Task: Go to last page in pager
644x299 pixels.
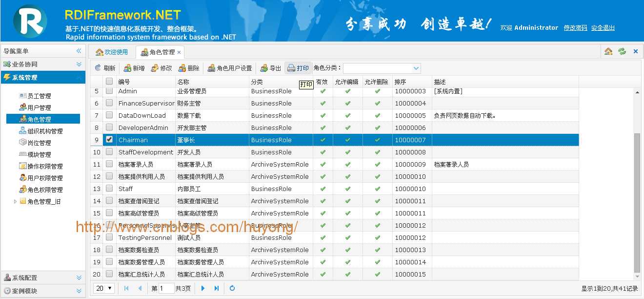Action: click(217, 288)
